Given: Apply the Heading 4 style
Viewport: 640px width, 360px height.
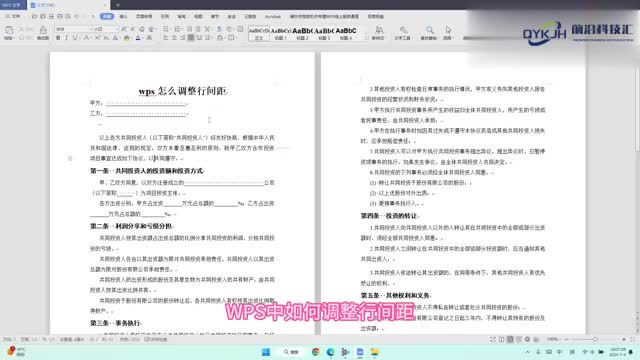Looking at the screenshot, I should coord(346,33).
